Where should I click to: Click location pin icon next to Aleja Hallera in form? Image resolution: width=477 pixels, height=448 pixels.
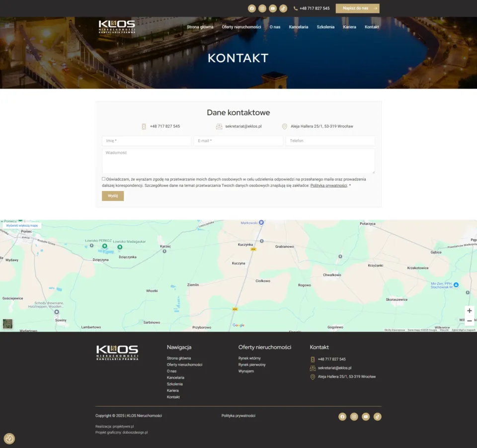click(284, 126)
